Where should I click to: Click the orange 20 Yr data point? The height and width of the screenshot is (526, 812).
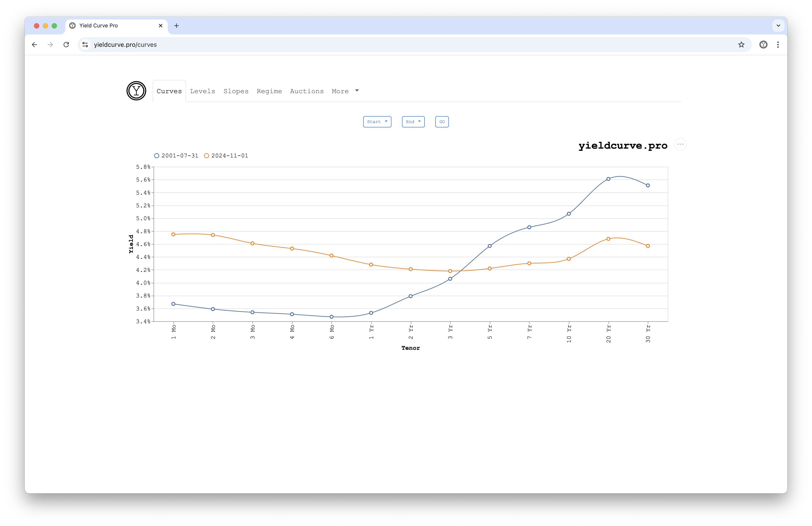(x=608, y=239)
